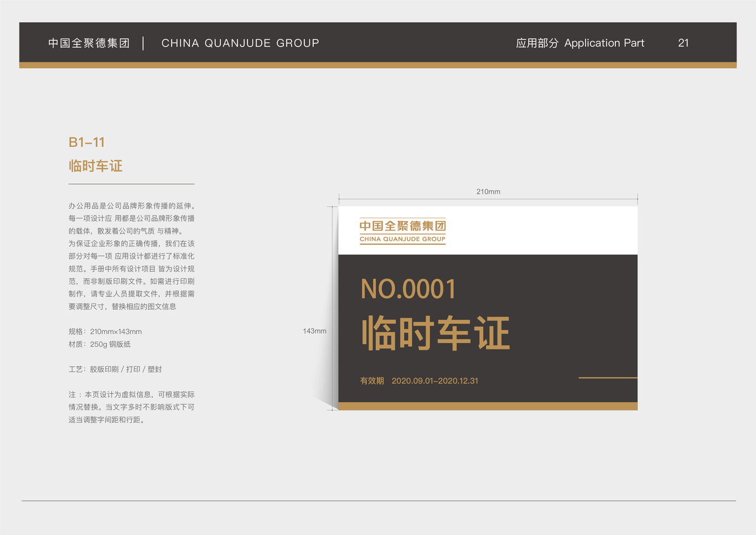The width and height of the screenshot is (756, 535).
Task: Click the serial number NO.0001
Action: tap(408, 289)
